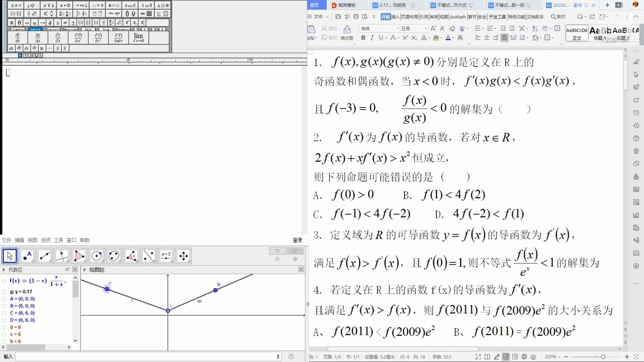Toggle visibility of line g: y = 0.17
This screenshot has height=362, width=644.
(4, 292)
